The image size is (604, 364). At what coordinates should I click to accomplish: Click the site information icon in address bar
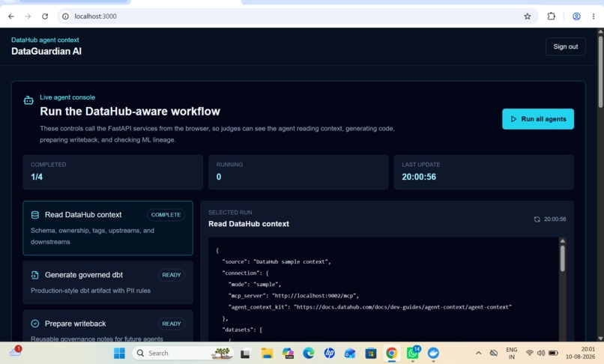[65, 16]
